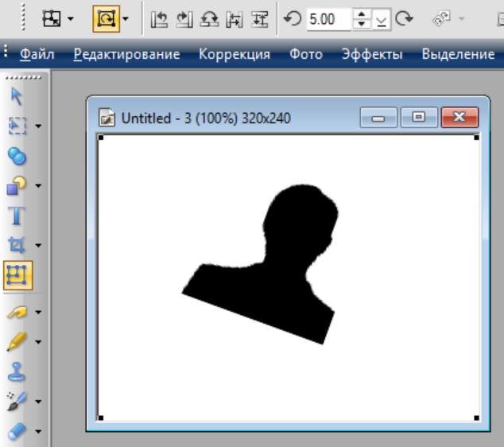Click the rotation angle field showing 5.00
Image resolution: width=504 pixels, height=447 pixels.
328,19
